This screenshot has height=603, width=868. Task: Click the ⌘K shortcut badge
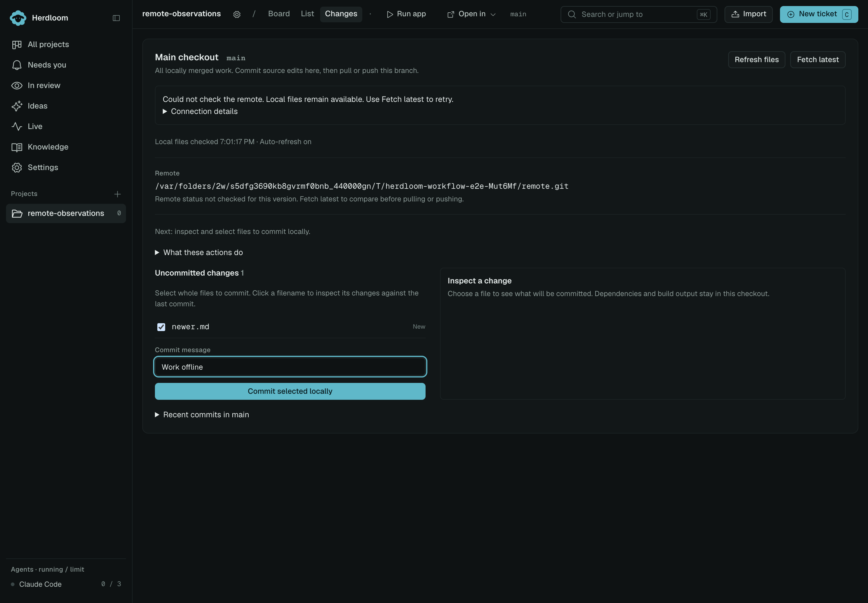(703, 14)
